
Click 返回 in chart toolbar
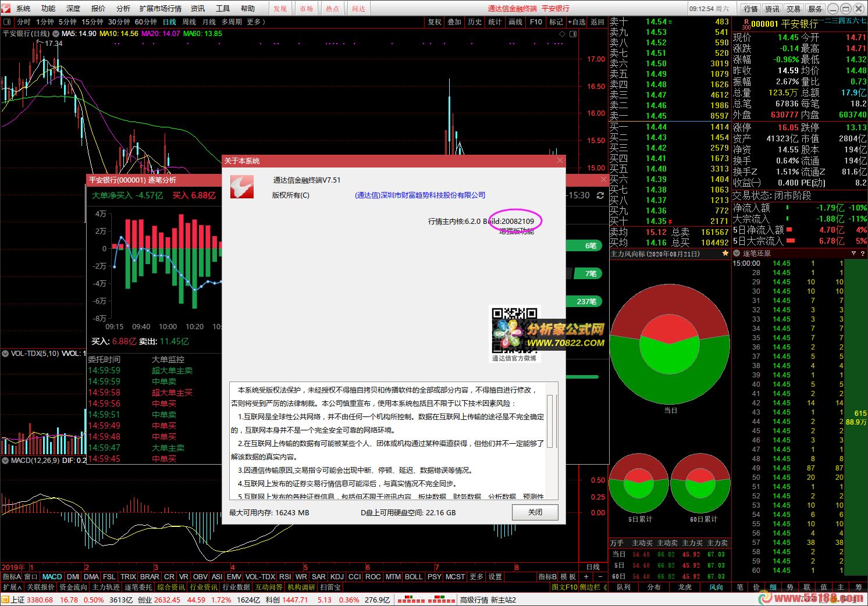(x=597, y=22)
